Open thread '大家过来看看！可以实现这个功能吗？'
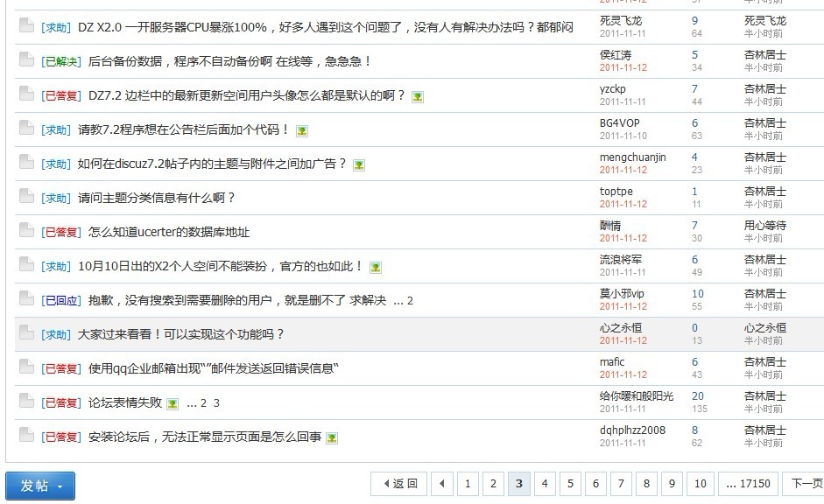Image resolution: width=824 pixels, height=504 pixels. pos(180,334)
